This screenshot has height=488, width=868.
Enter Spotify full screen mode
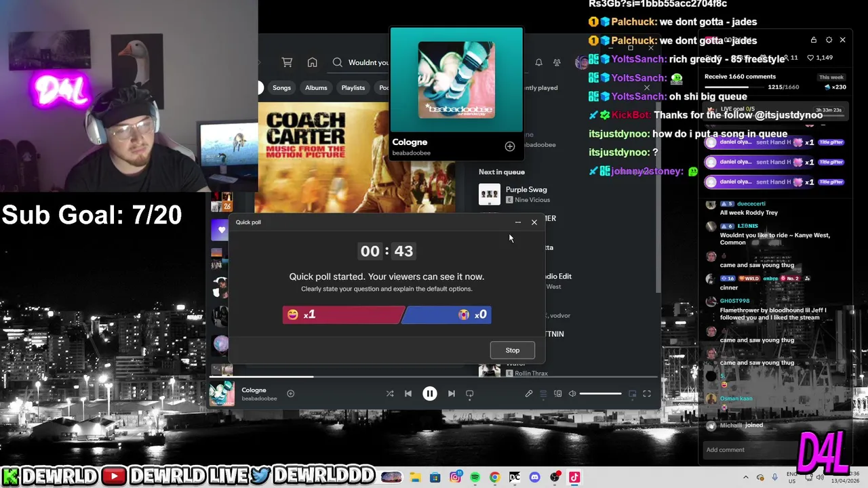pos(647,393)
